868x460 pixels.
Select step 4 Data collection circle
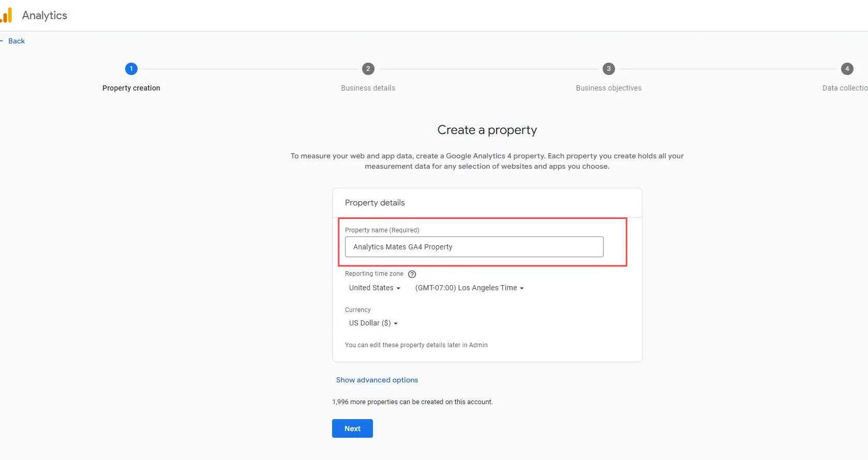tap(847, 68)
